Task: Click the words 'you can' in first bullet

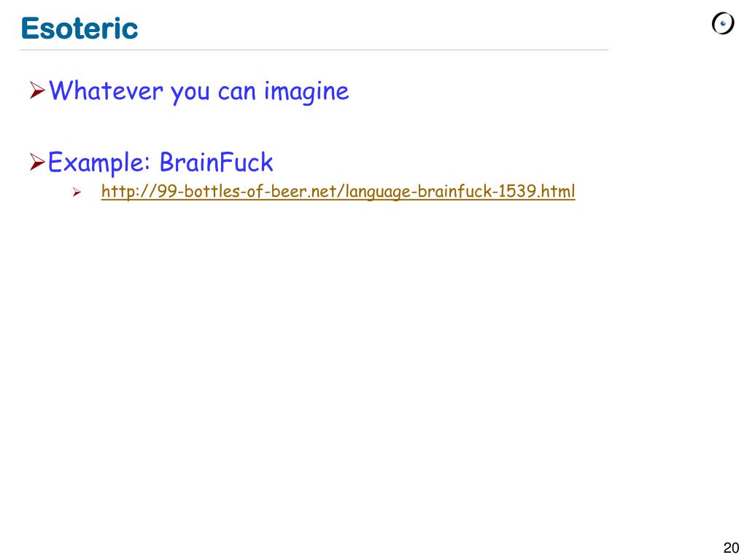Action: click(214, 92)
